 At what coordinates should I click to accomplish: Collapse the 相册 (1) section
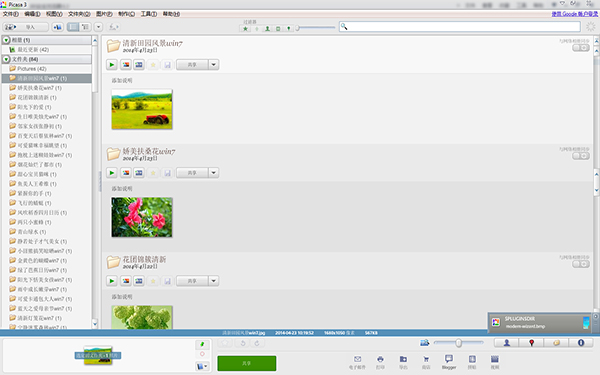tap(6, 40)
